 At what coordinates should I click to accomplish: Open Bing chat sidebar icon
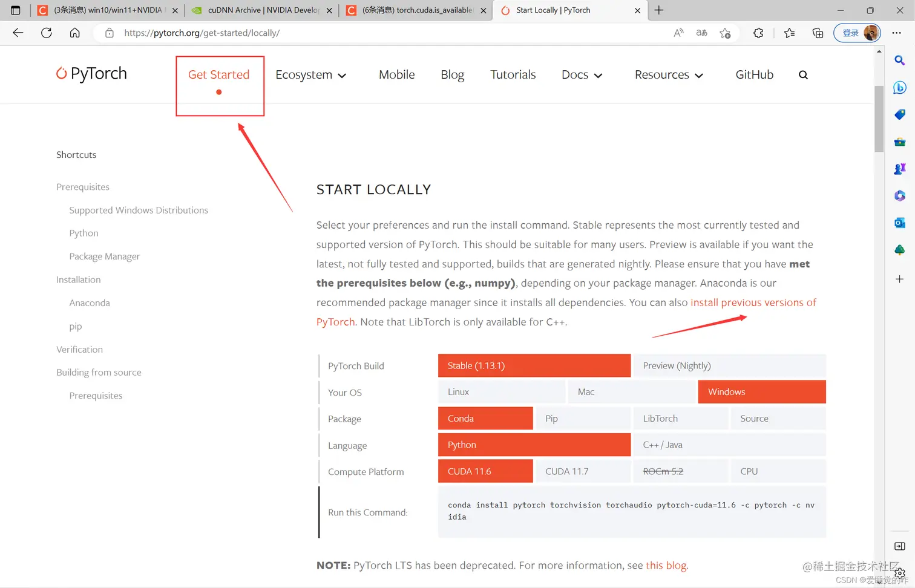click(900, 88)
